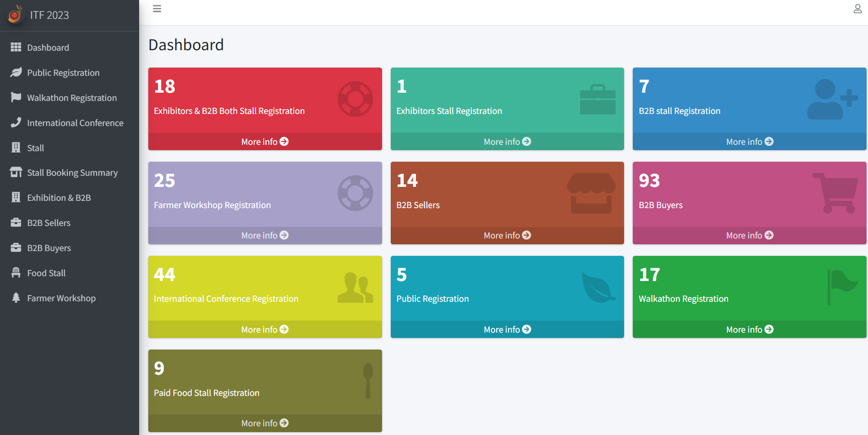Screen dimensions: 868x435
Task: Open the Stall sidebar menu item
Action: (70, 148)
